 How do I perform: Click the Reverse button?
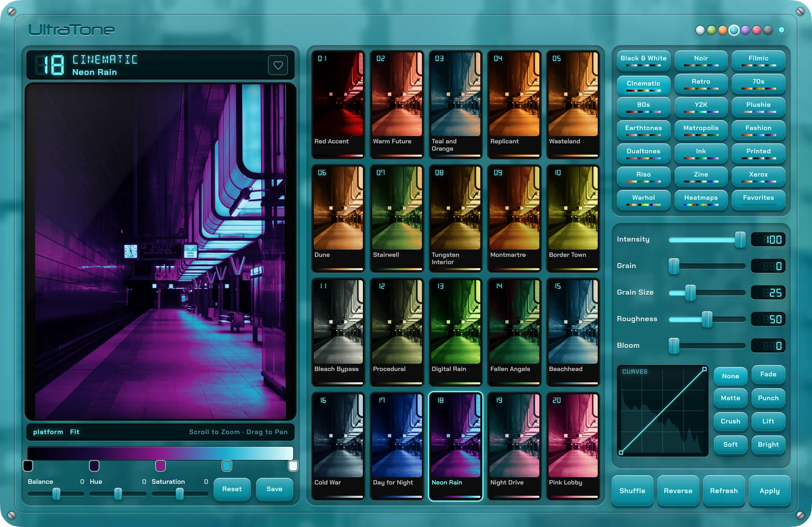(x=678, y=491)
